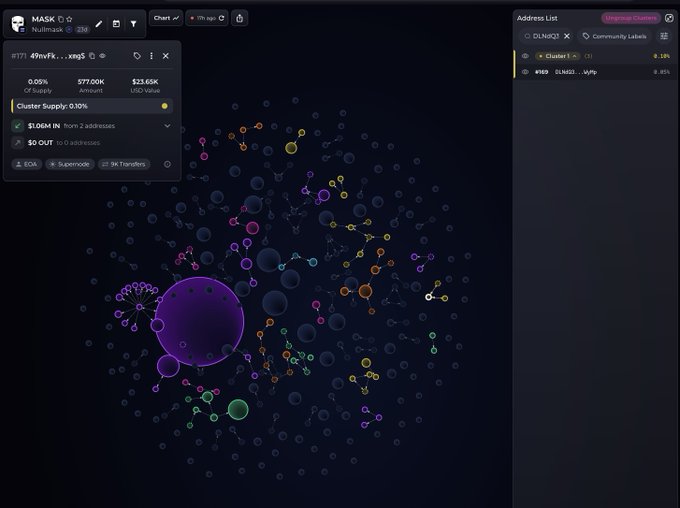Screen dimensions: 680x508
Task: Select the $0 OUT row
Action: [x=92, y=142]
